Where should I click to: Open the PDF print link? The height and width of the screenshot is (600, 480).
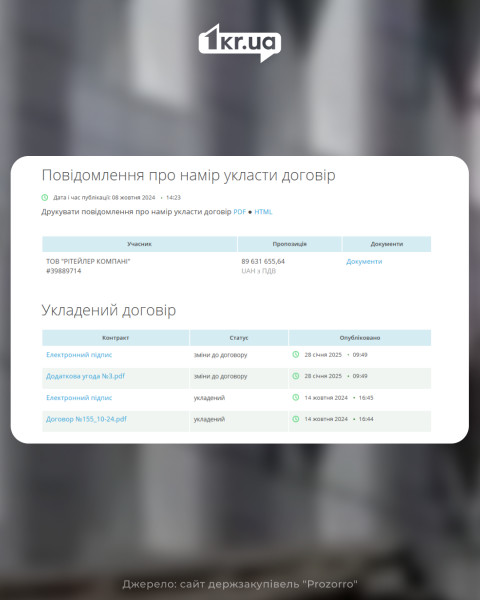pyautogui.click(x=240, y=212)
